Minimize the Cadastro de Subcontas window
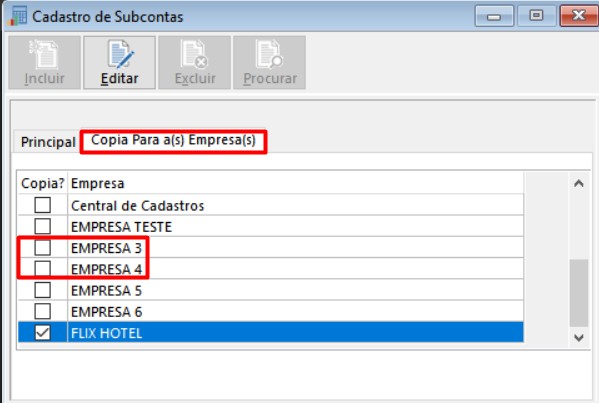The width and height of the screenshot is (599, 403). (x=494, y=16)
